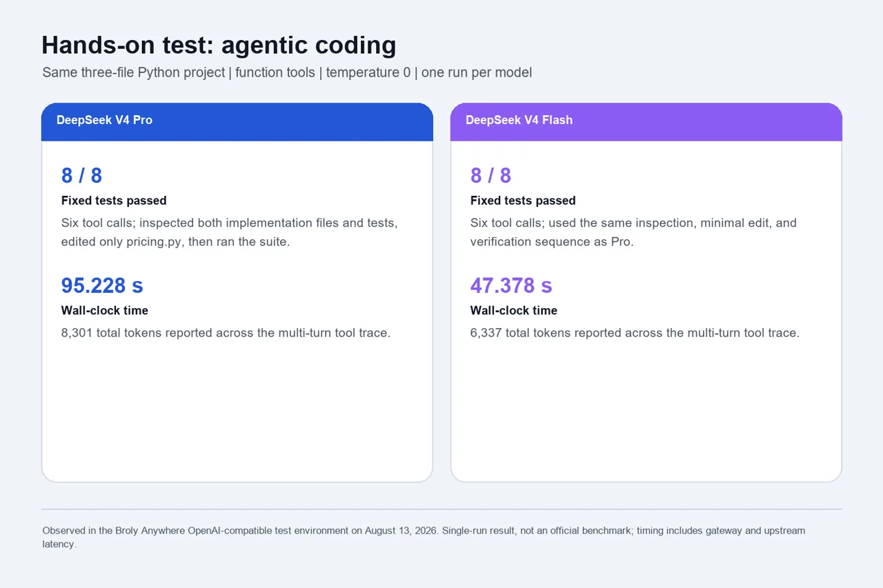883x588 pixels.
Task: Click the horizontal divider line above the footnote
Action: (441, 509)
